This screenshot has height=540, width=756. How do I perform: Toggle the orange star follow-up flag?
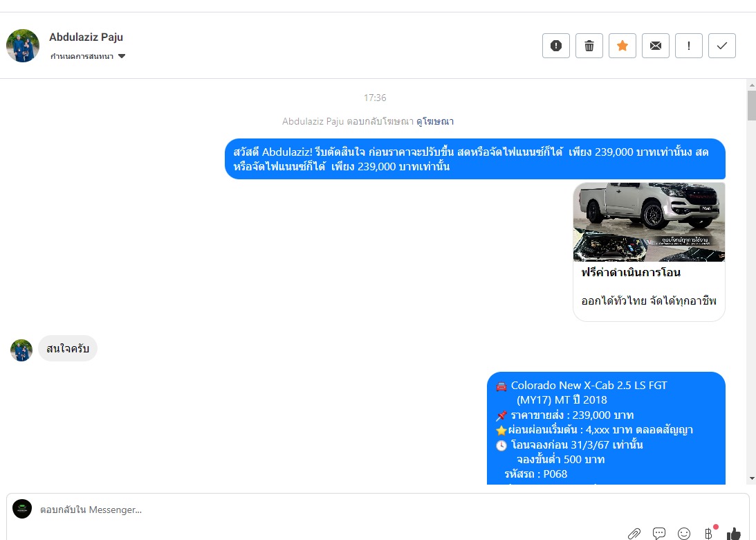(623, 46)
